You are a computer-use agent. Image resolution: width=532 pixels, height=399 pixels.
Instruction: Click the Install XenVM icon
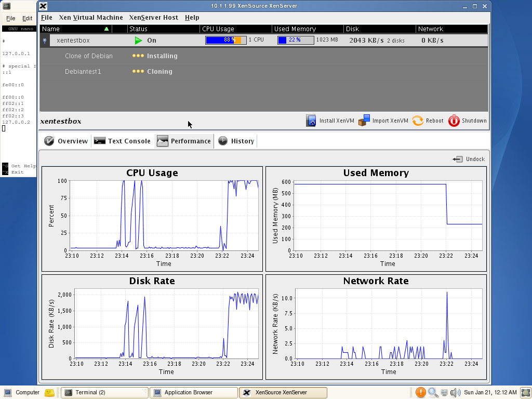[x=311, y=121]
